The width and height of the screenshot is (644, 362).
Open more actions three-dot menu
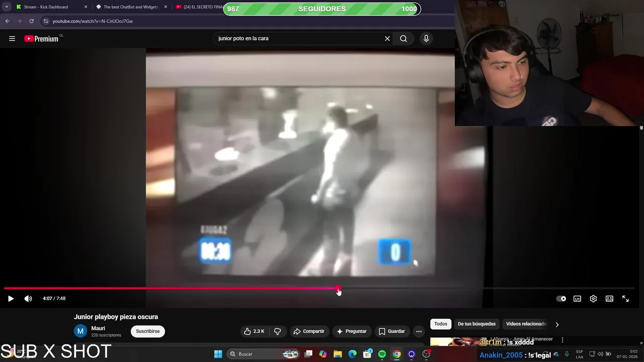[x=419, y=331]
